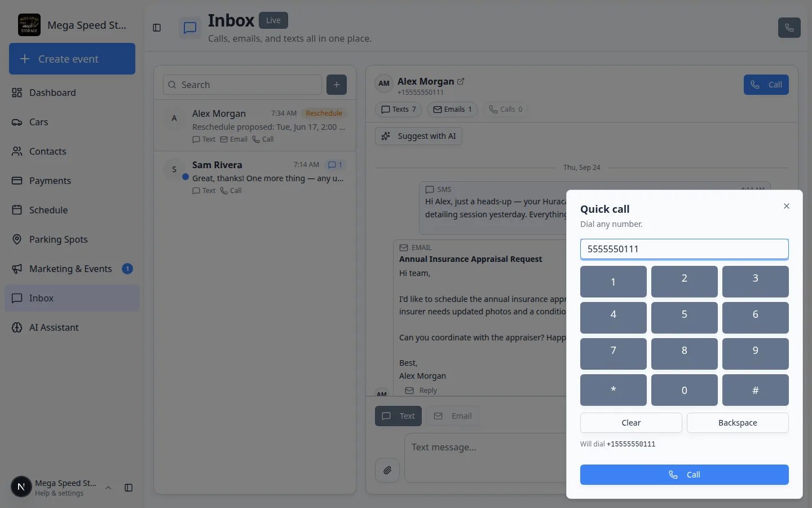The width and height of the screenshot is (812, 508).
Task: Click Clear in the Quick call dialog
Action: [x=631, y=423]
